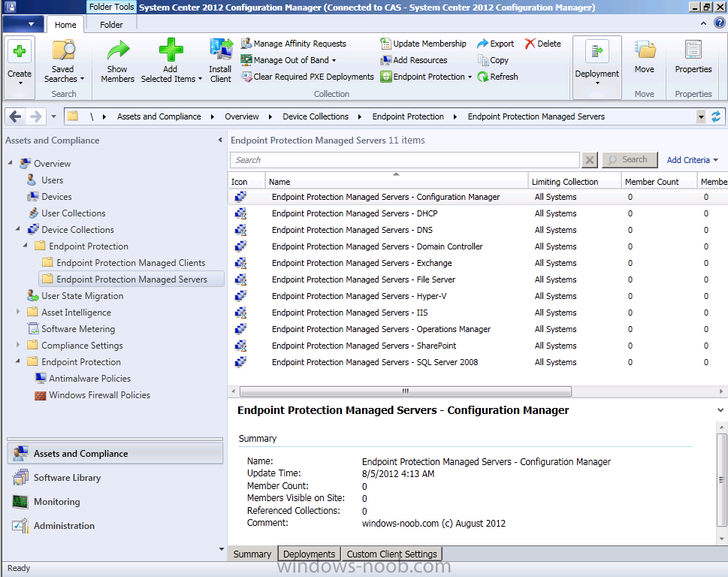Open the address bar history dropdown

tap(701, 116)
